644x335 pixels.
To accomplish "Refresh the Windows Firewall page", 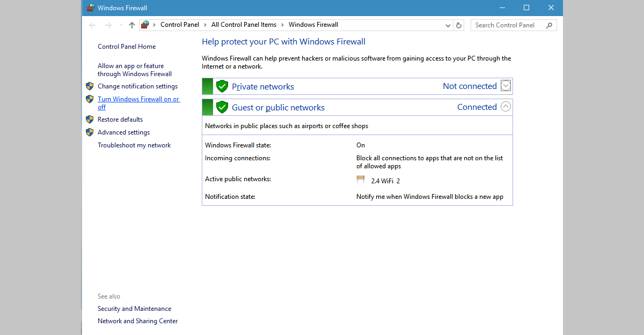I will [459, 25].
